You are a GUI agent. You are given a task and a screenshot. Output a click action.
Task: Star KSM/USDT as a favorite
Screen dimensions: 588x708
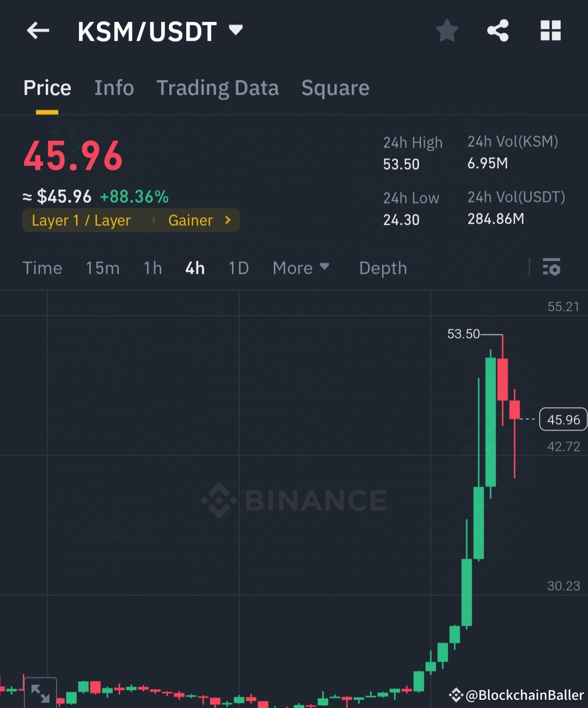(446, 30)
